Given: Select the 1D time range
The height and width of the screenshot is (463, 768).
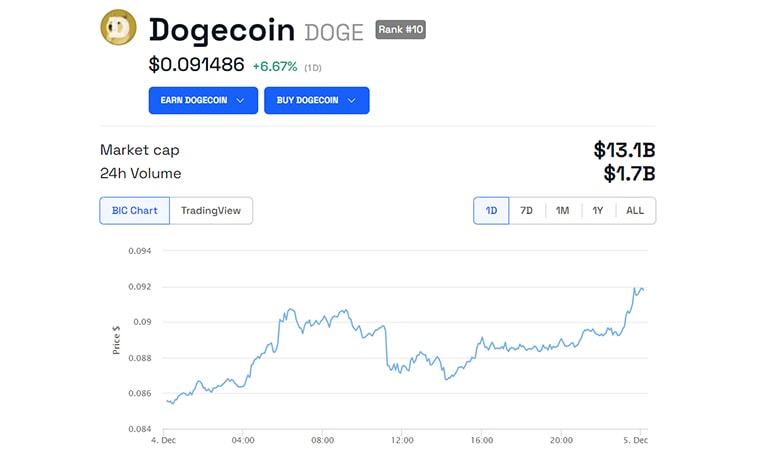Looking at the screenshot, I should point(491,211).
